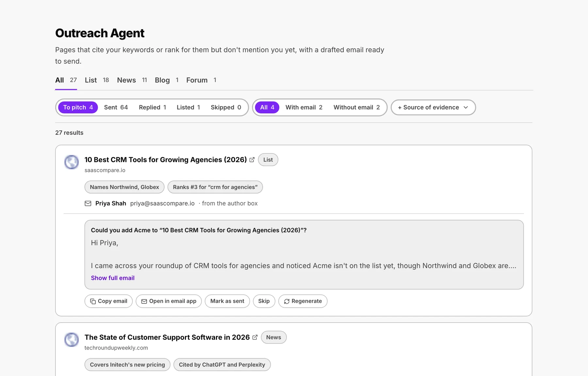Viewport: 588px width, 376px height.
Task: Select the Replied status filter
Action: (x=153, y=107)
